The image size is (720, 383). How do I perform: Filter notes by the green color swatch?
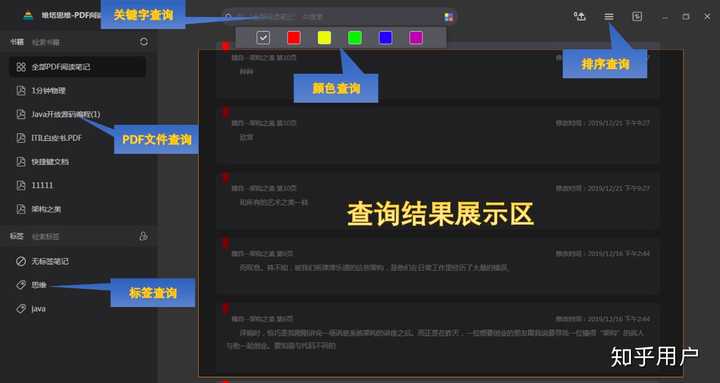click(x=354, y=38)
